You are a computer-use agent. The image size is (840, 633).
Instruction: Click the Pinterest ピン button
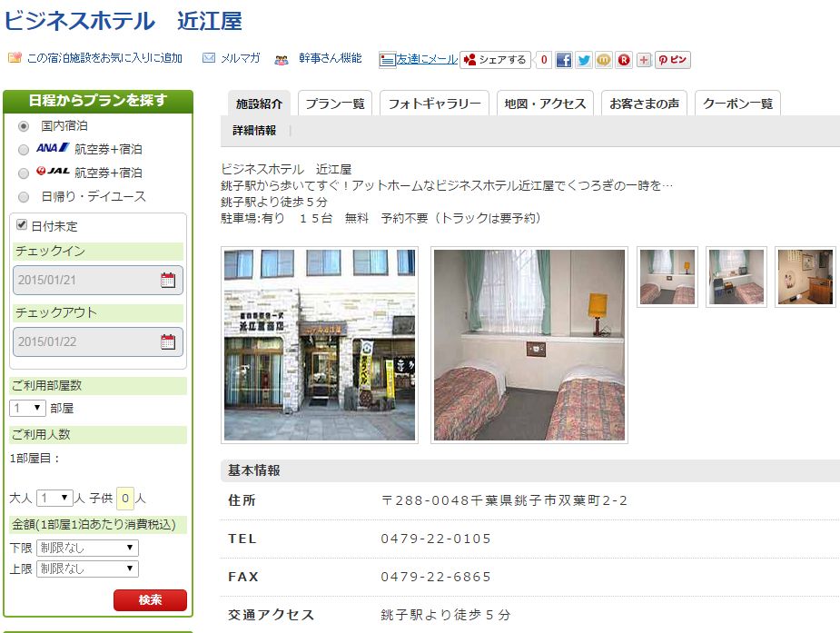673,60
